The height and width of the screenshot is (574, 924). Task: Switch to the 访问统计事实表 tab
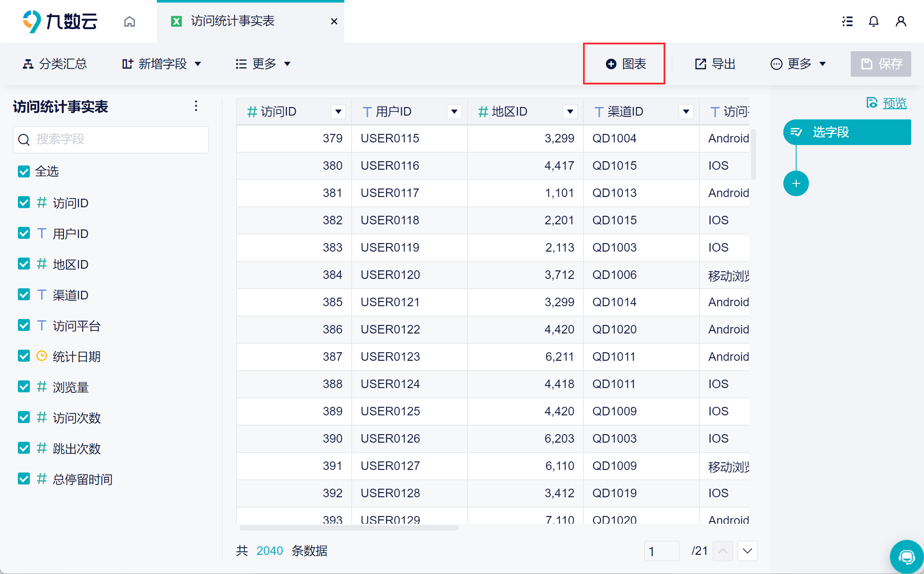(x=233, y=21)
